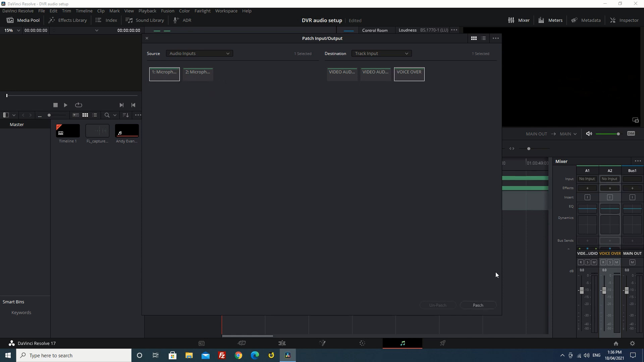The height and width of the screenshot is (362, 644).
Task: Select the second VIDEO AUDIO destination tile
Action: coord(376,74)
